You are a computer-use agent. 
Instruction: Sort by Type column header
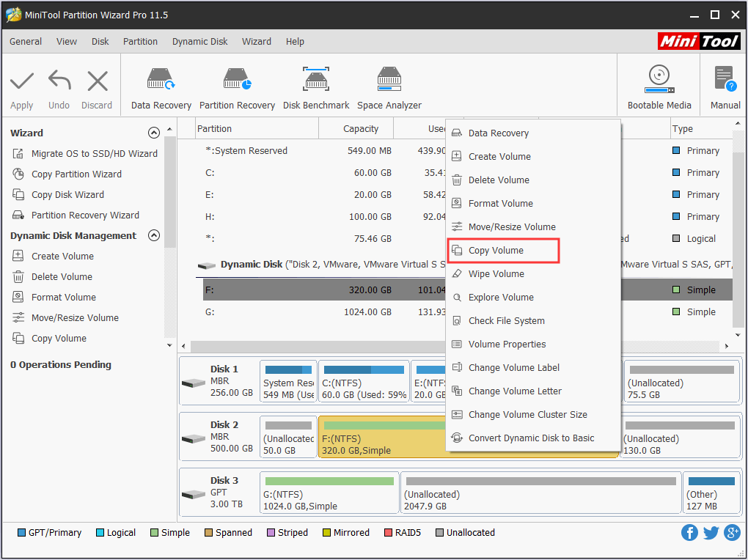(x=701, y=129)
